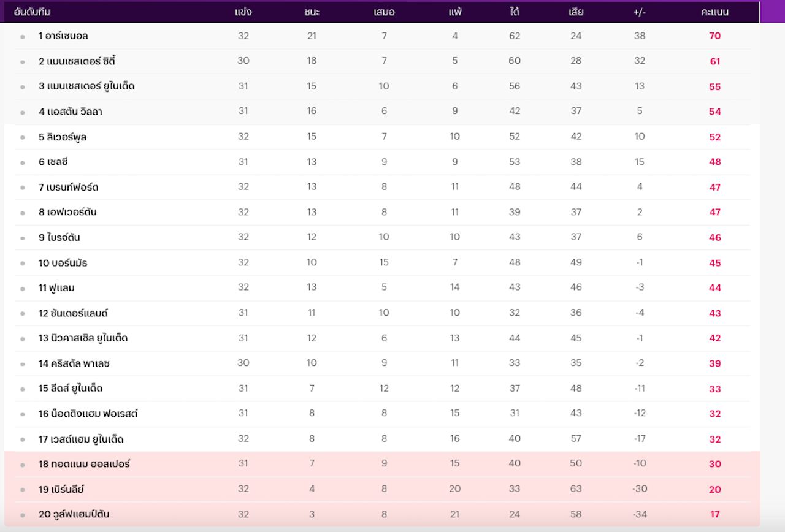Image resolution: width=785 pixels, height=532 pixels.
Task: Select the bullet beside คริสตัล พาเลซ
Action: [23, 364]
